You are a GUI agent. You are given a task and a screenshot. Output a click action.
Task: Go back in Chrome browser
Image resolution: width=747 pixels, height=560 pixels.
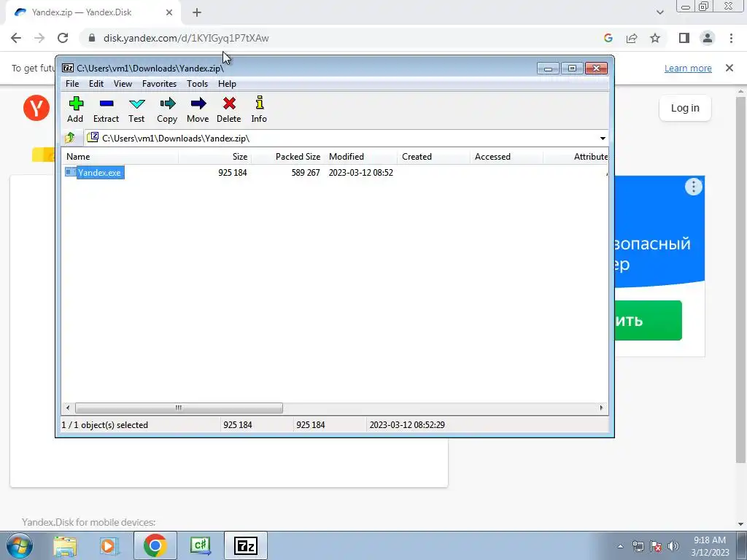click(16, 38)
